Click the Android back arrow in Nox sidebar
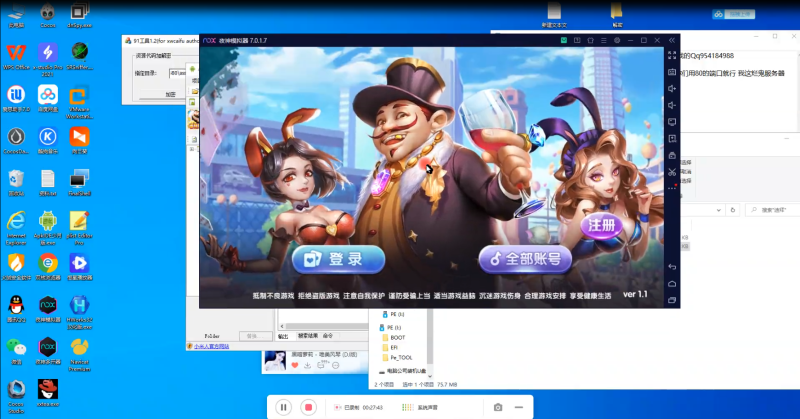The image size is (800, 419). [672, 267]
